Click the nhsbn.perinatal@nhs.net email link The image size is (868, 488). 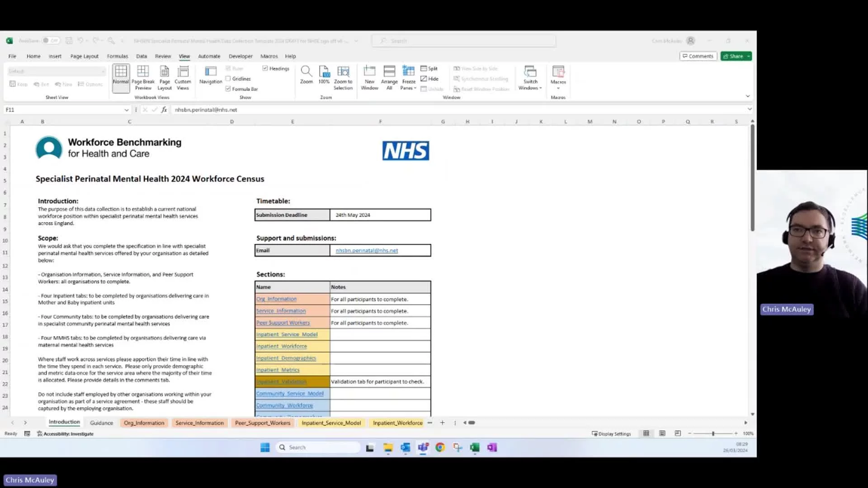point(367,250)
